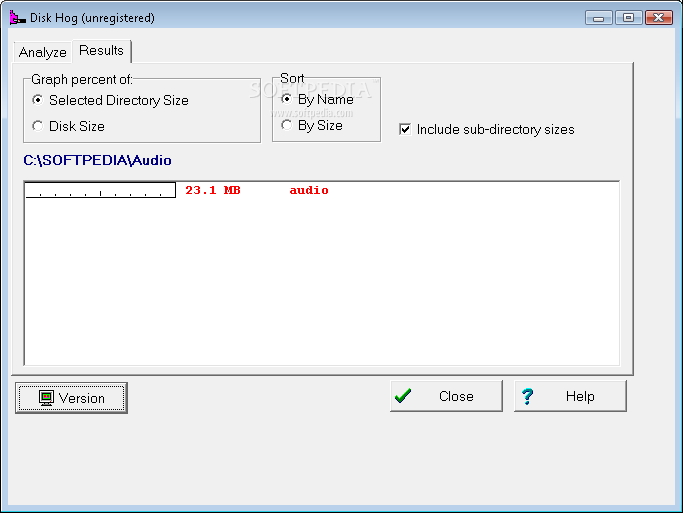This screenshot has height=513, width=683.
Task: Close the Disk Hog window
Action: 659,18
